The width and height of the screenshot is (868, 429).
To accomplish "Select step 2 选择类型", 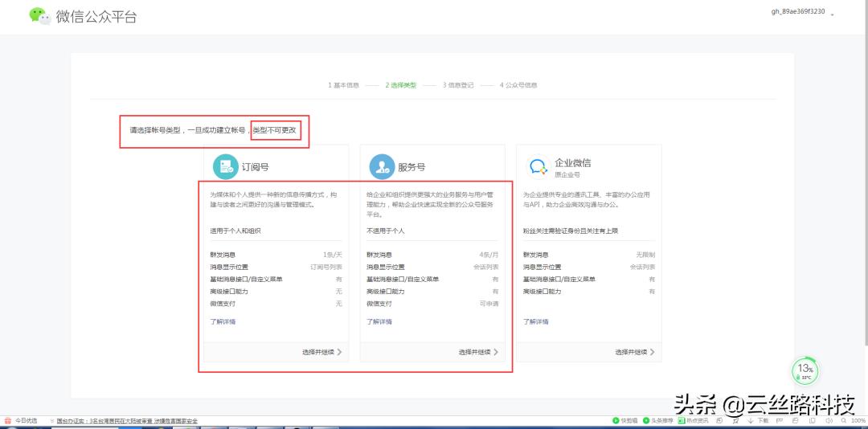I will point(401,85).
